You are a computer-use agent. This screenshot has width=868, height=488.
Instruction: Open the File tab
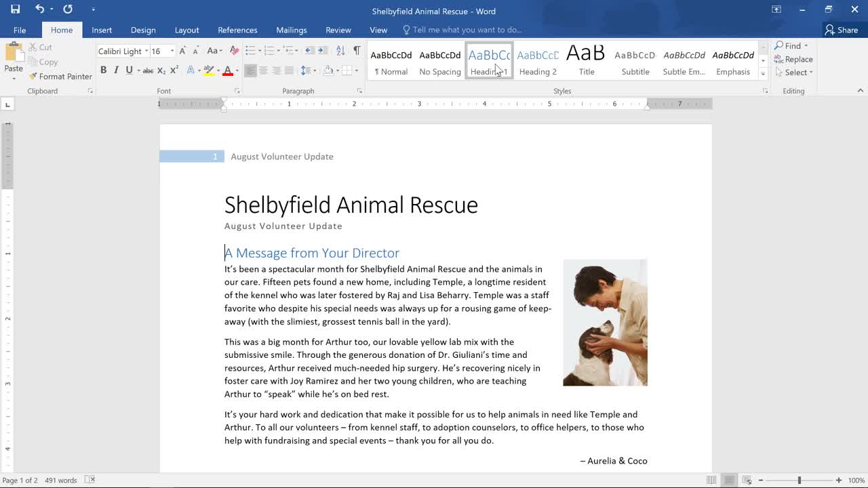(20, 30)
